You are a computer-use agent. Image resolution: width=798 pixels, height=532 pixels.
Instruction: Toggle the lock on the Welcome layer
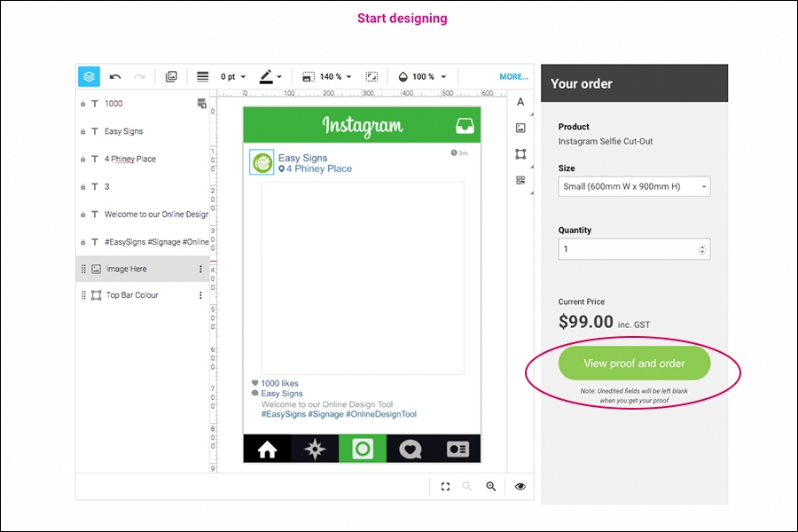point(83,215)
